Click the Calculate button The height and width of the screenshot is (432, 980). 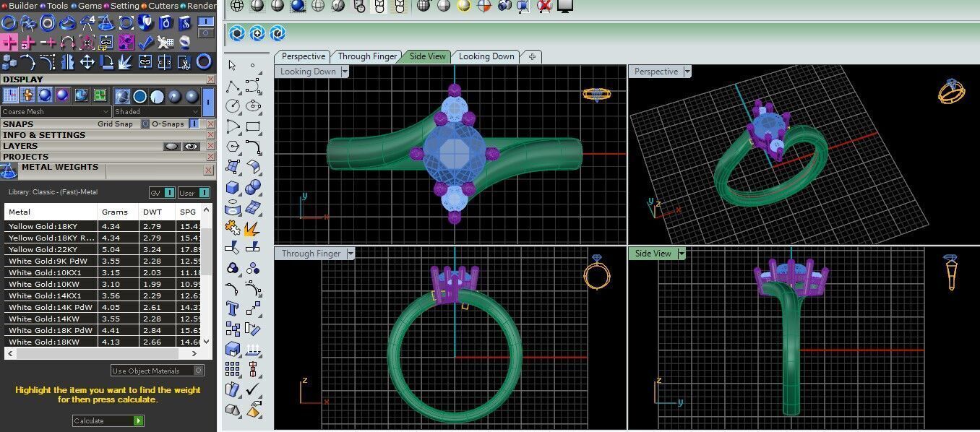tap(108, 420)
